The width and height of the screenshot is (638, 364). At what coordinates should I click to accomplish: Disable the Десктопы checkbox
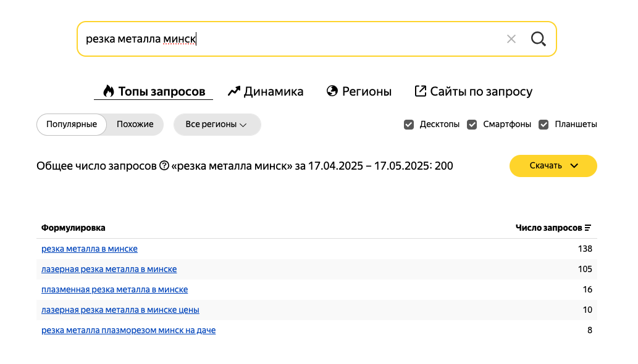tap(409, 124)
